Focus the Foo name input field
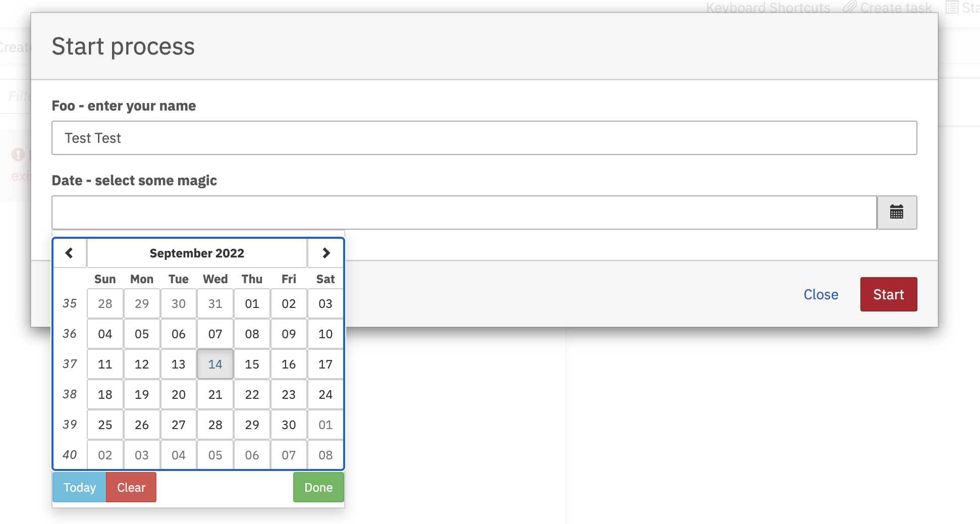Screen dimensions: 980x524 click(x=484, y=138)
